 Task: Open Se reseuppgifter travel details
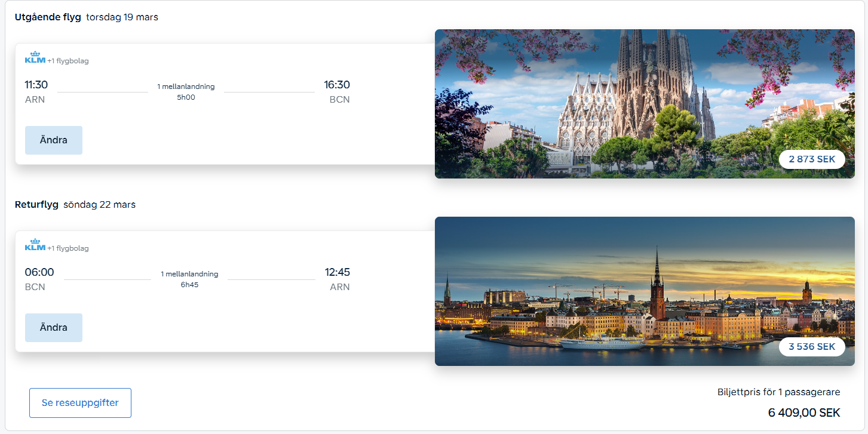(x=80, y=403)
